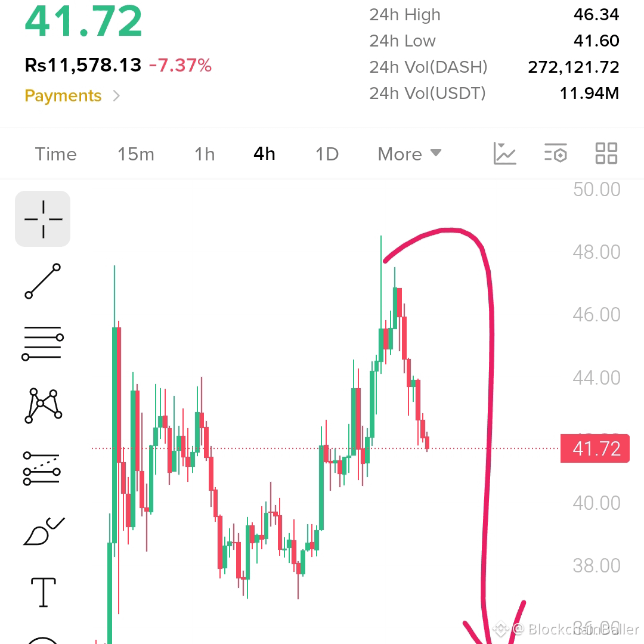Viewport: 644px width, 644px height.
Task: Open the grid layout view icon
Action: pos(606,153)
